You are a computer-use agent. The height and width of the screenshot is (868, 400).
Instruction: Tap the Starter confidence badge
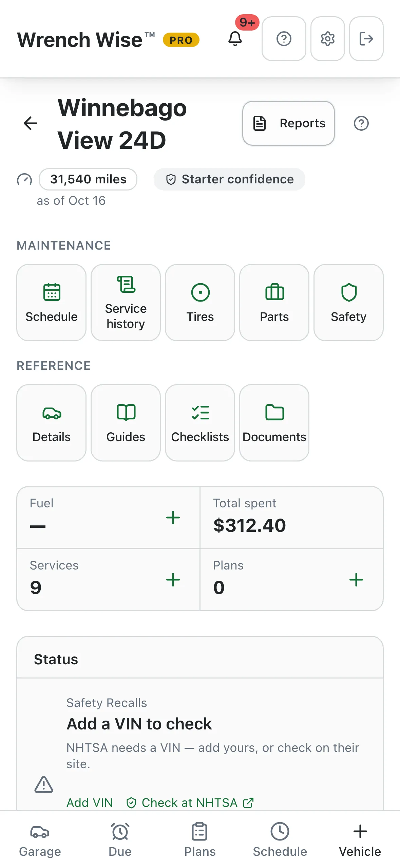[x=230, y=179]
